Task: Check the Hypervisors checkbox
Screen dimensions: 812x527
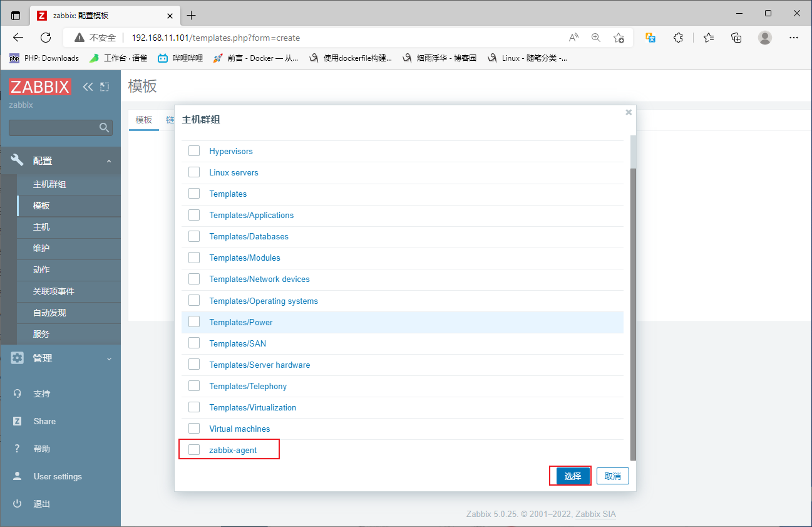Action: pos(194,151)
